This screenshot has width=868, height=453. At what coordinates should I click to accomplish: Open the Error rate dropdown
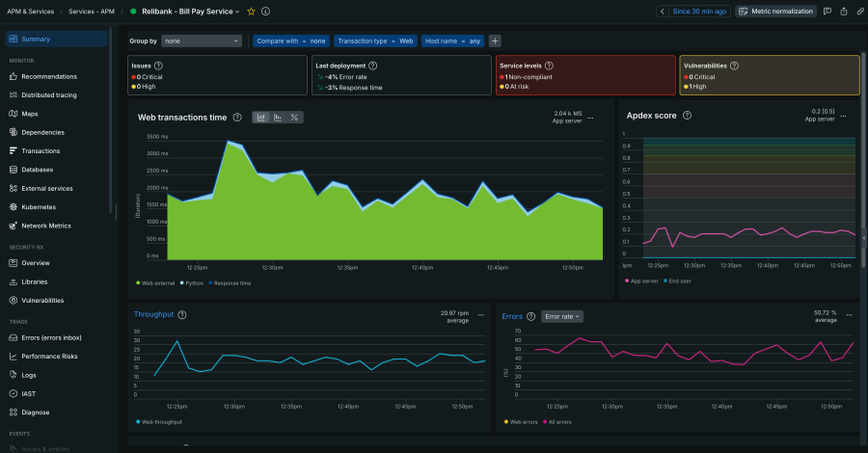tap(562, 316)
